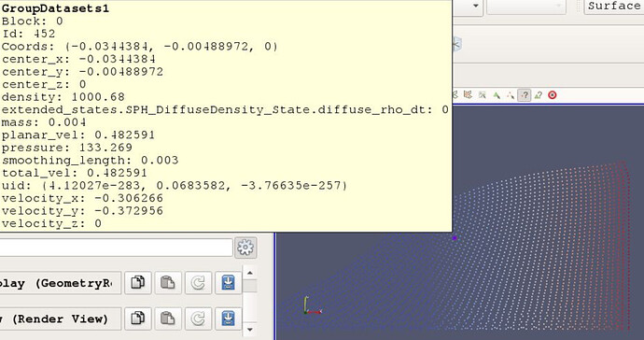Viewport: 644px width, 340px height.
Task: Open the dropdown arrow next to the tooltip
Action: tap(476, 7)
